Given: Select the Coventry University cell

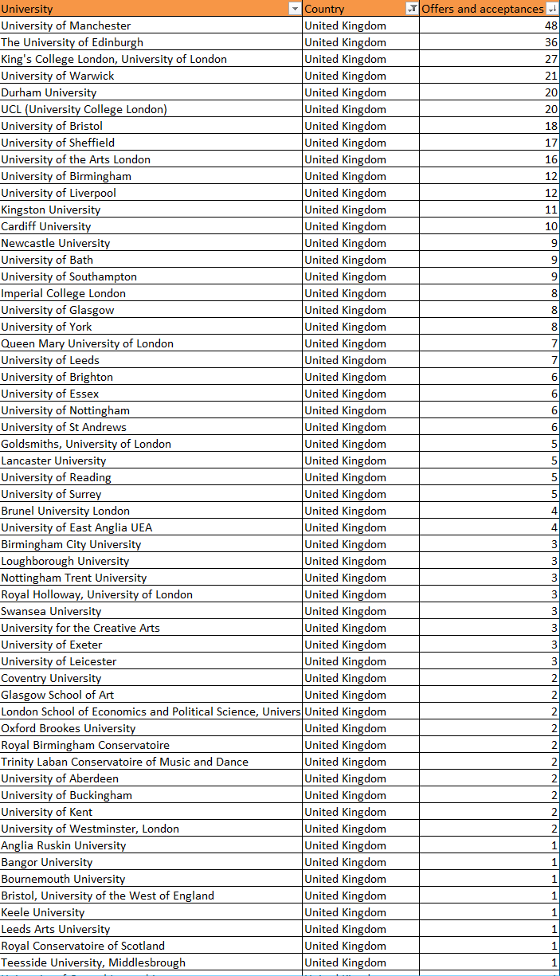Looking at the screenshot, I should (x=151, y=678).
